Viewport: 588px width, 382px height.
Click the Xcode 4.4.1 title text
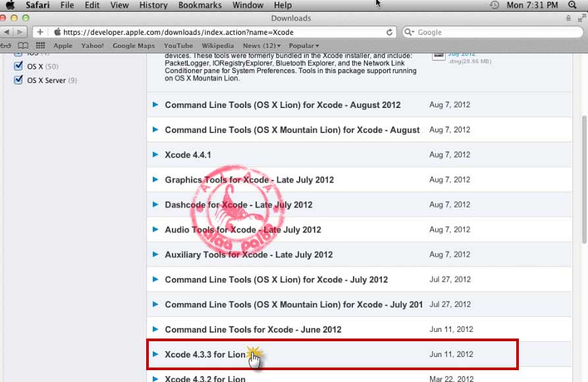point(188,155)
